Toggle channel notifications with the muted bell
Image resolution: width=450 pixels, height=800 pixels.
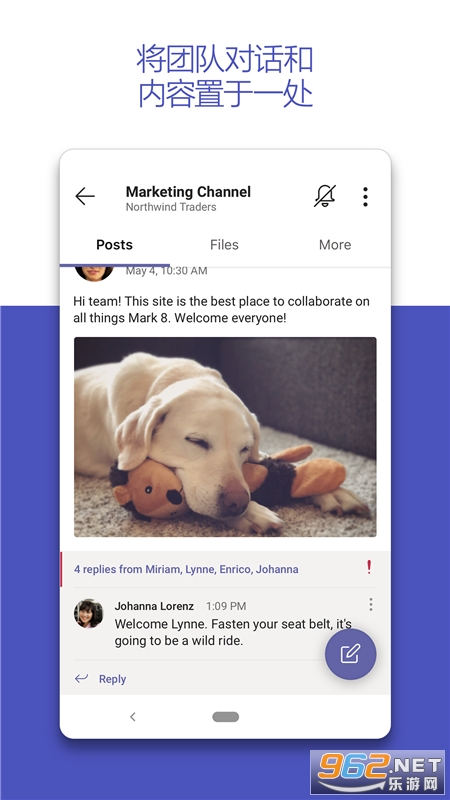(325, 196)
